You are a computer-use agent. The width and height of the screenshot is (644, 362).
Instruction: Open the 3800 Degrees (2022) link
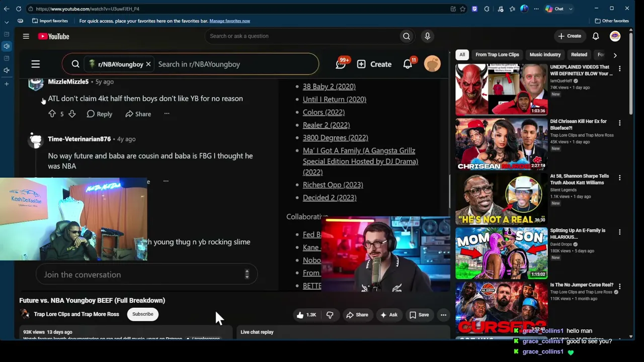click(x=336, y=138)
